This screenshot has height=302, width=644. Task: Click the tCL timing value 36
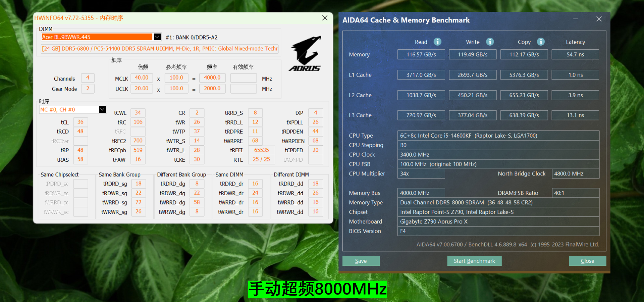coord(80,122)
